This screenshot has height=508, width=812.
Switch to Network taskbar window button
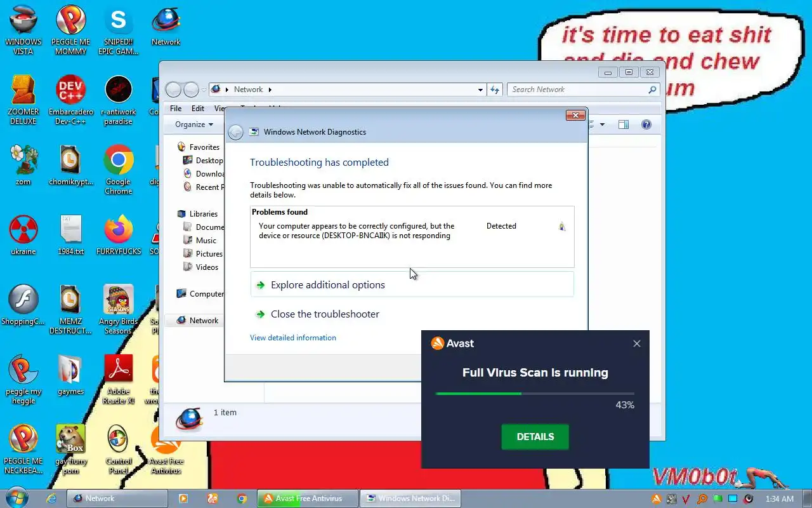coord(117,498)
